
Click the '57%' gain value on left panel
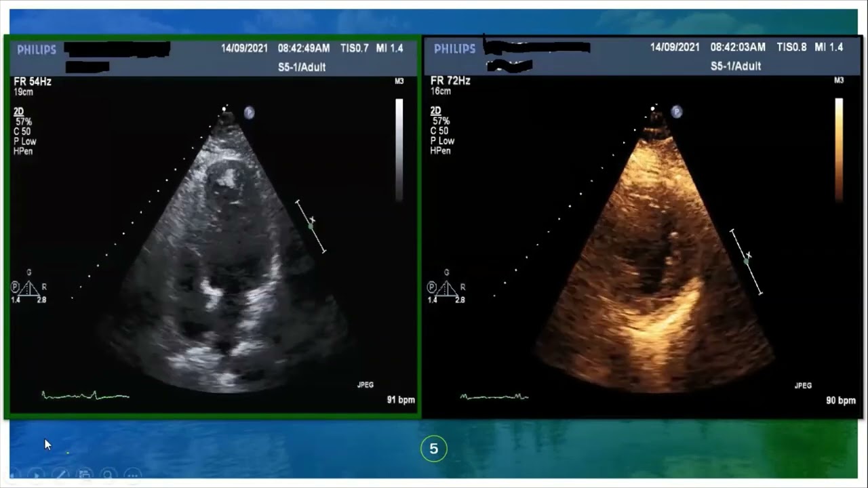click(23, 122)
